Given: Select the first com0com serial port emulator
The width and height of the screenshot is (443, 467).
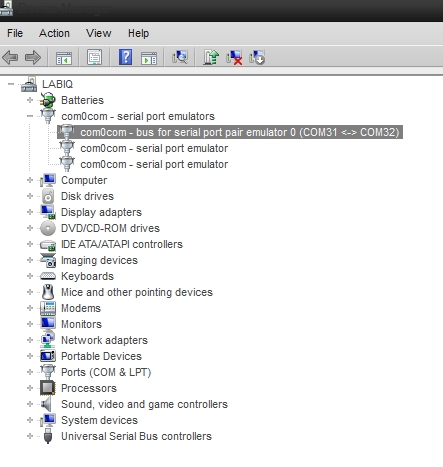Looking at the screenshot, I should click(x=154, y=148).
